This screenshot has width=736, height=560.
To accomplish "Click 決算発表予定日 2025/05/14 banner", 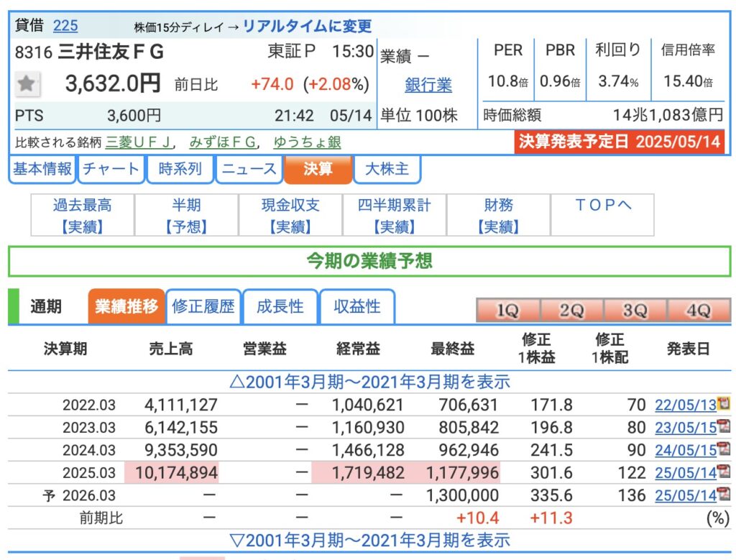I will pyautogui.click(x=620, y=142).
